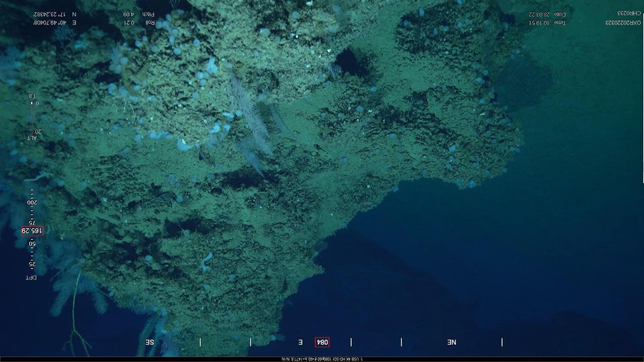The image size is (644, 362).
Task: Click the roll value '0.21'
Action: 129,23
